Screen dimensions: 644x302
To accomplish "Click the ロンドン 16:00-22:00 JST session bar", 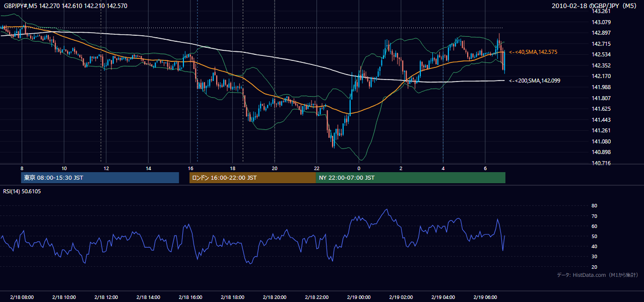I will click(252, 178).
